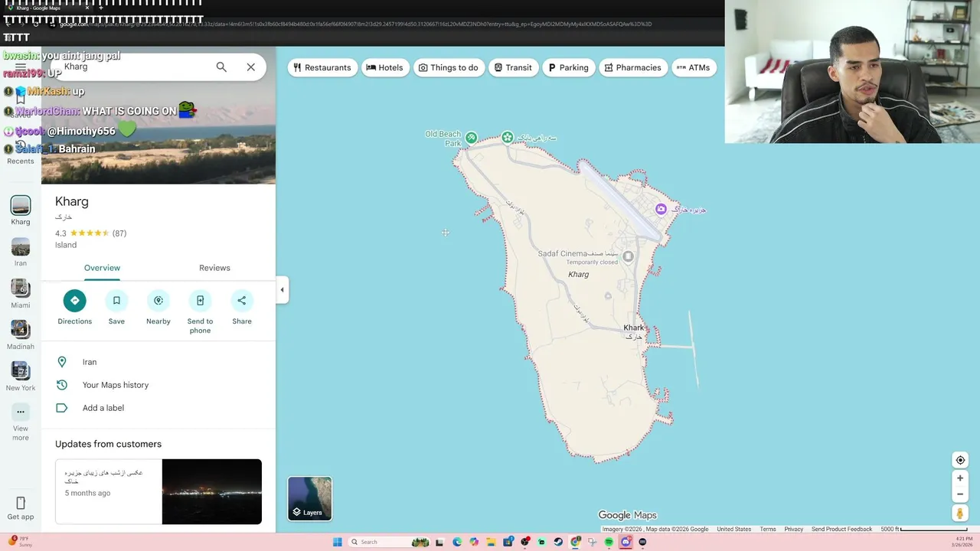Open the Miami recent place in sidebar
This screenshot has width=980, height=551.
21,294
